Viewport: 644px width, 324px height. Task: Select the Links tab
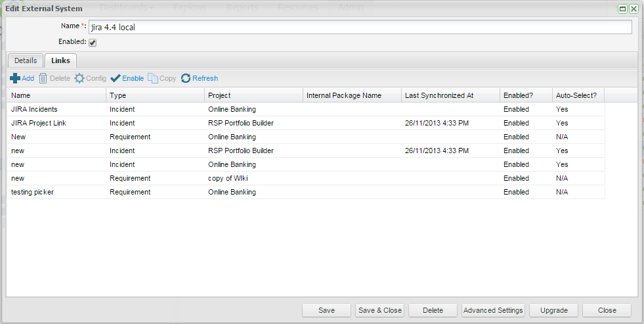[60, 60]
